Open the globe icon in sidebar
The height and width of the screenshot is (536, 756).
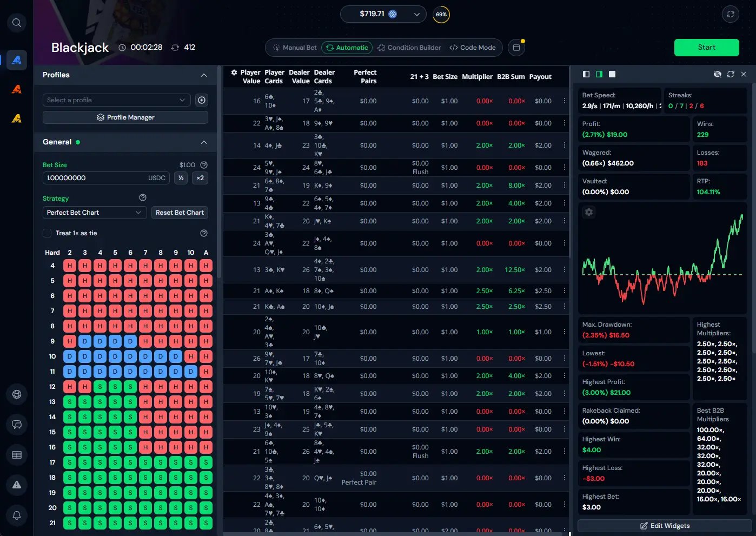click(17, 394)
